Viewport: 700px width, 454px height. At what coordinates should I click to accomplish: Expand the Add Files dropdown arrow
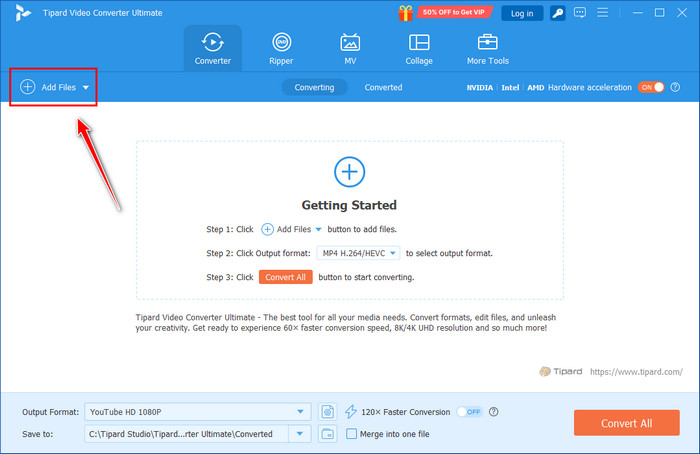pos(86,88)
